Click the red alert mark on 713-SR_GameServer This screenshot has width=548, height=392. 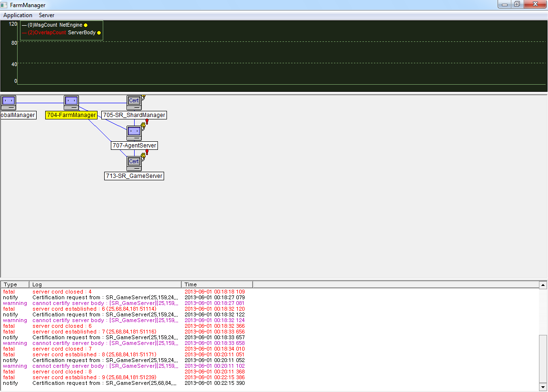click(x=147, y=152)
